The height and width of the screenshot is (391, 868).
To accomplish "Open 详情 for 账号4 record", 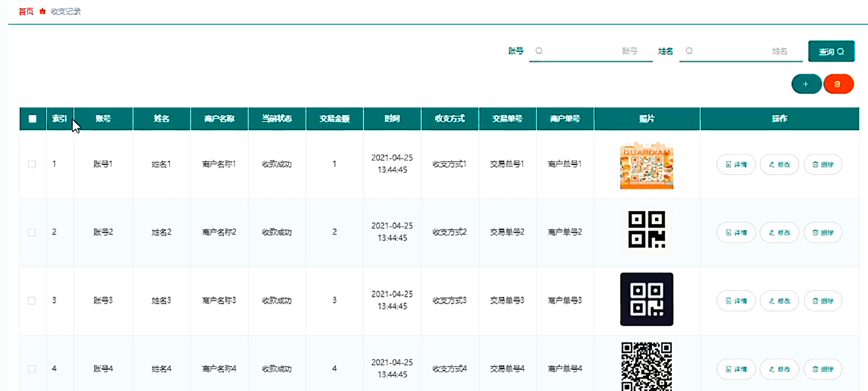I will [735, 369].
